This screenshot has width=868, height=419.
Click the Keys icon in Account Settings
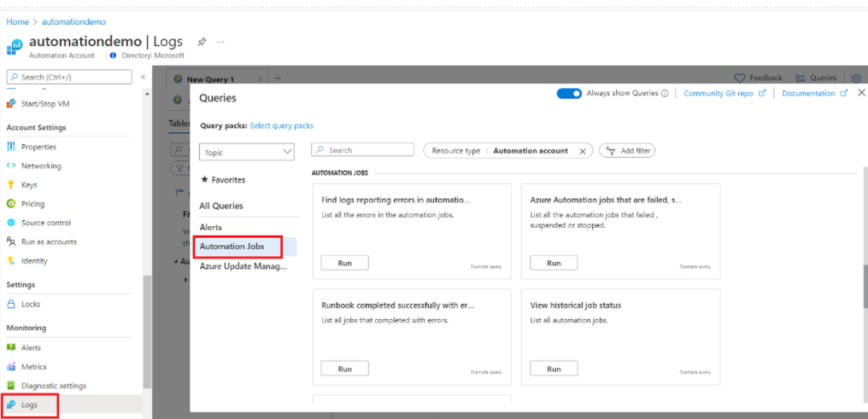pos(11,184)
